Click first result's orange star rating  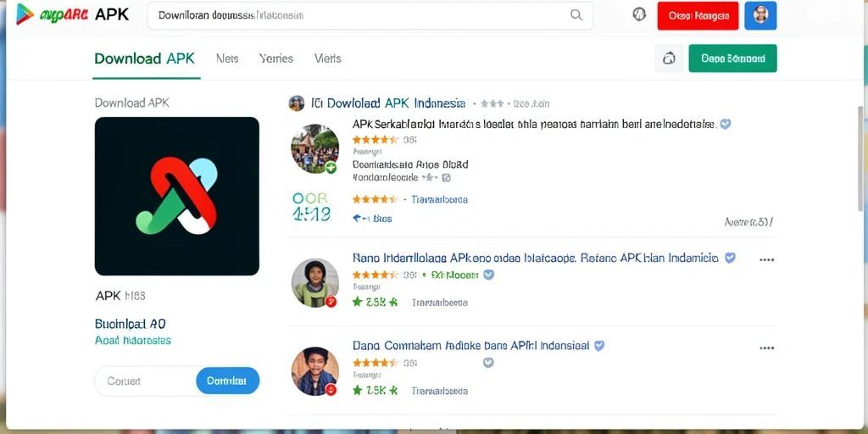click(376, 140)
